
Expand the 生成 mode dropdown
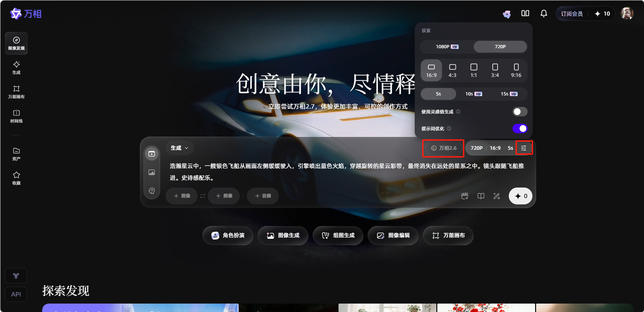pyautogui.click(x=179, y=148)
